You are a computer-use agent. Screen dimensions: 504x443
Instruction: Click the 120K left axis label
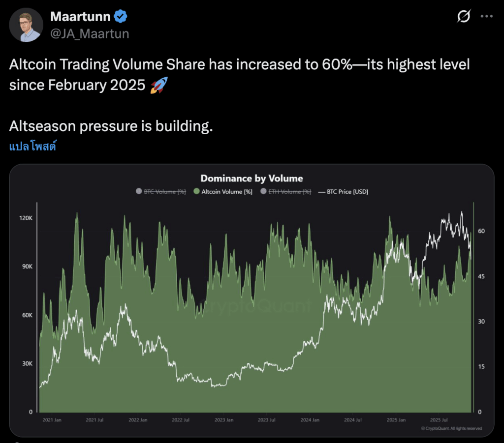[25, 218]
